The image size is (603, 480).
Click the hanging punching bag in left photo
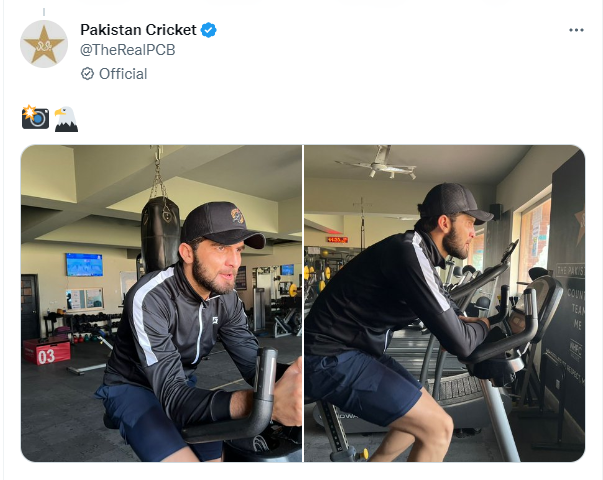pos(158,225)
